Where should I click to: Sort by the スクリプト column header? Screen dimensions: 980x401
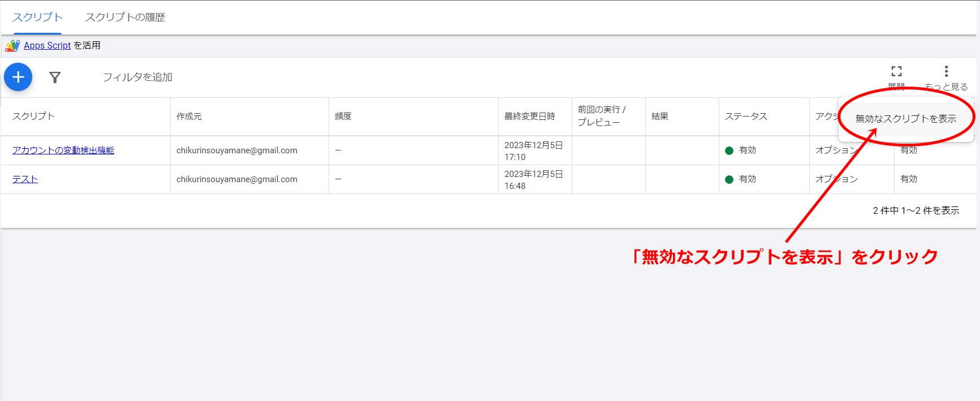point(33,117)
